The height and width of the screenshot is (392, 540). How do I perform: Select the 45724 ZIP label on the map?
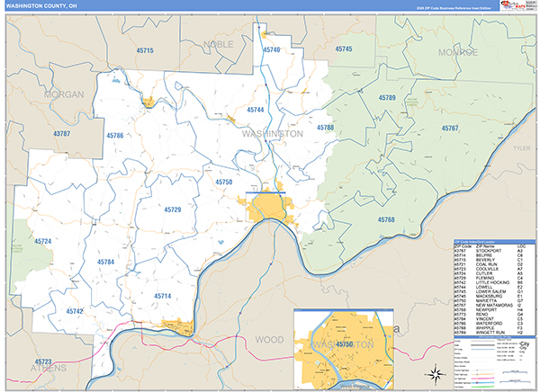tap(42, 241)
